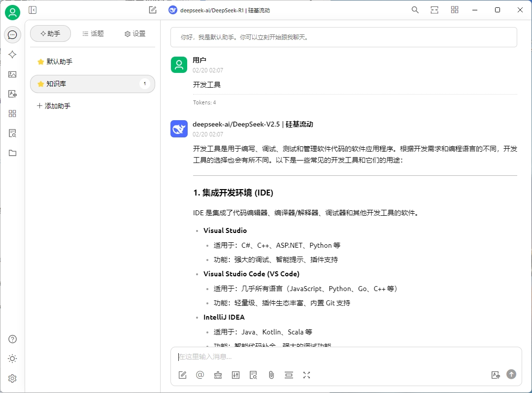Screen dimensions: 532x393
Task: Switch to the 话题 tab
Action: pyautogui.click(x=93, y=33)
